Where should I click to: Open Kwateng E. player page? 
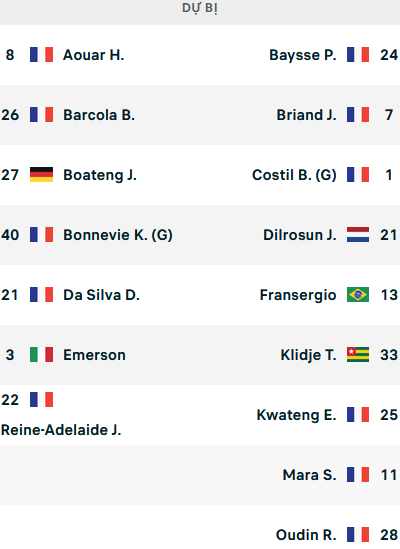tap(297, 415)
